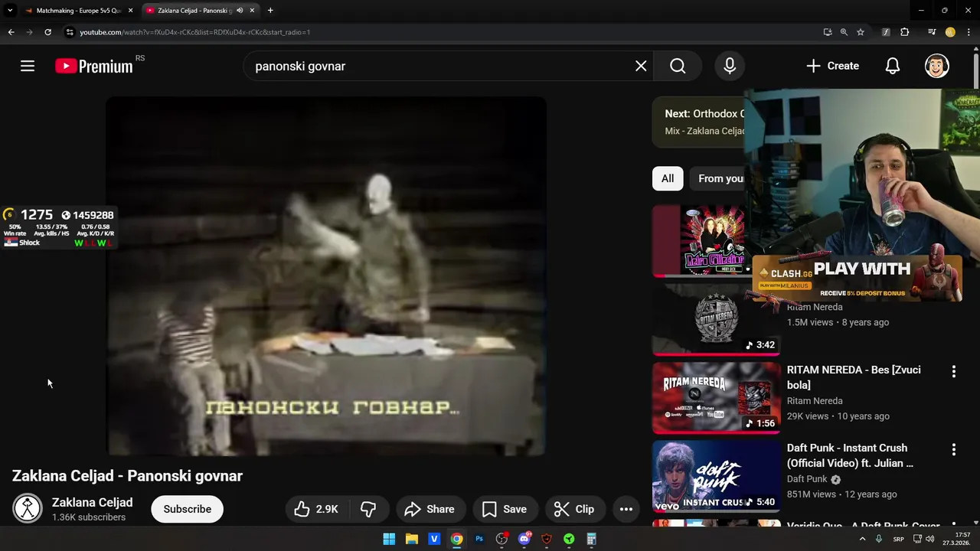This screenshot has width=980, height=551.
Task: Share the Panonski govnar video
Action: pyautogui.click(x=430, y=509)
